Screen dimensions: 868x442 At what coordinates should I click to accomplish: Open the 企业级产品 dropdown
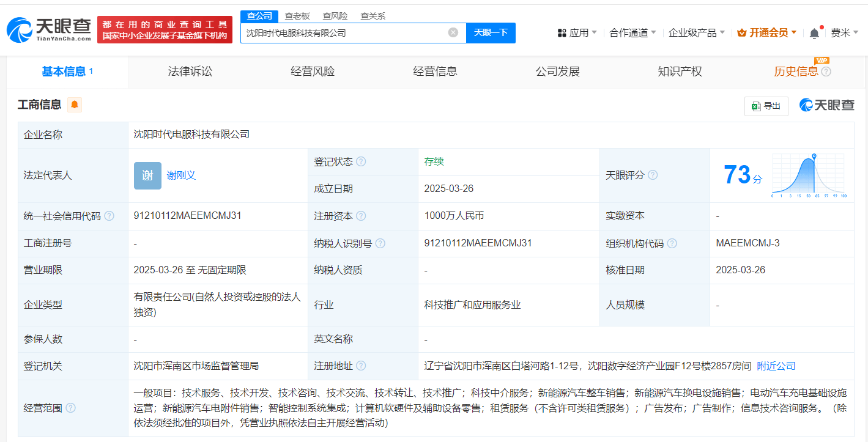click(x=696, y=33)
